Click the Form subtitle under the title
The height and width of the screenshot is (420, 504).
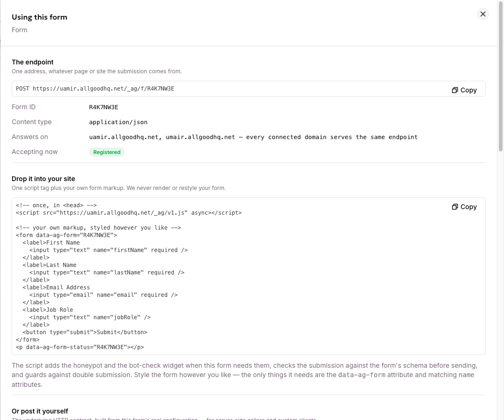point(20,30)
